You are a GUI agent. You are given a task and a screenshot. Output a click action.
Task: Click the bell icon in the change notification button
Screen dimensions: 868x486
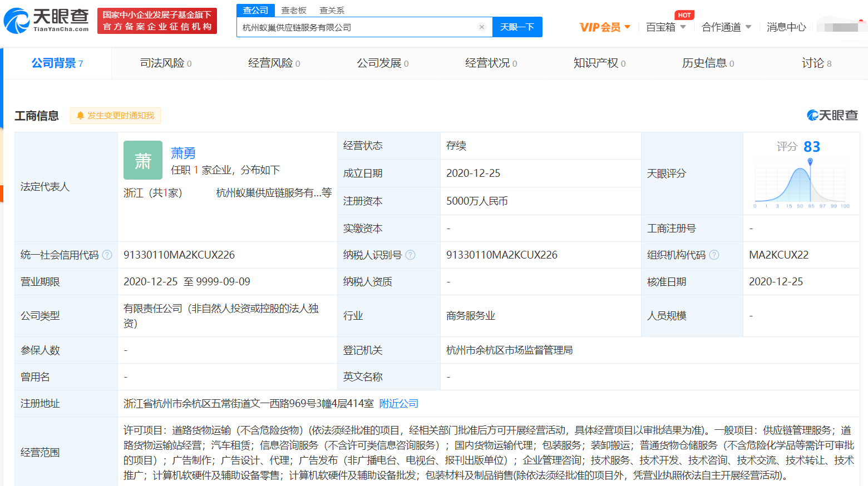[x=80, y=116]
